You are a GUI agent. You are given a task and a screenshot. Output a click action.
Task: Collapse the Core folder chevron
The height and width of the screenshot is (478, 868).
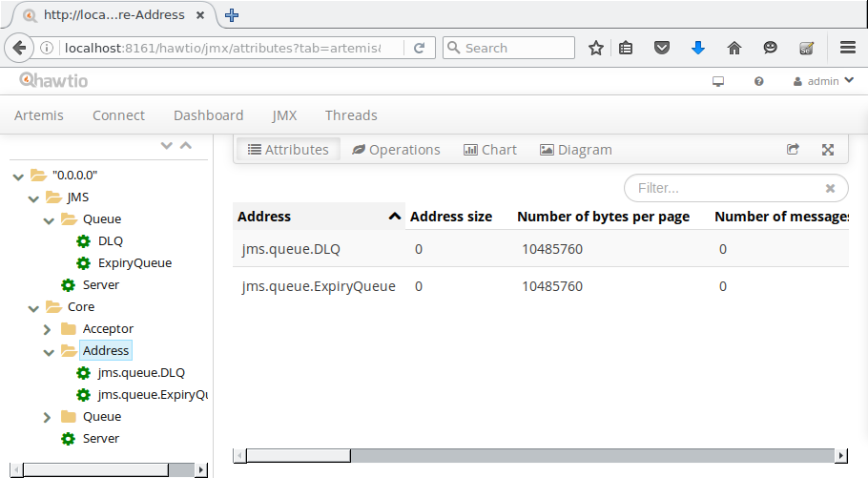[x=33, y=308]
